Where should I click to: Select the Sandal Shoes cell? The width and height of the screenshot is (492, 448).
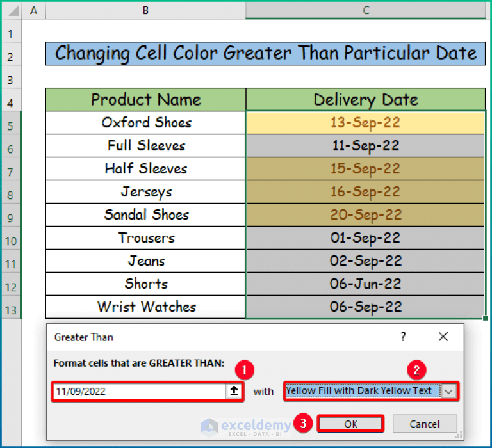pos(145,215)
